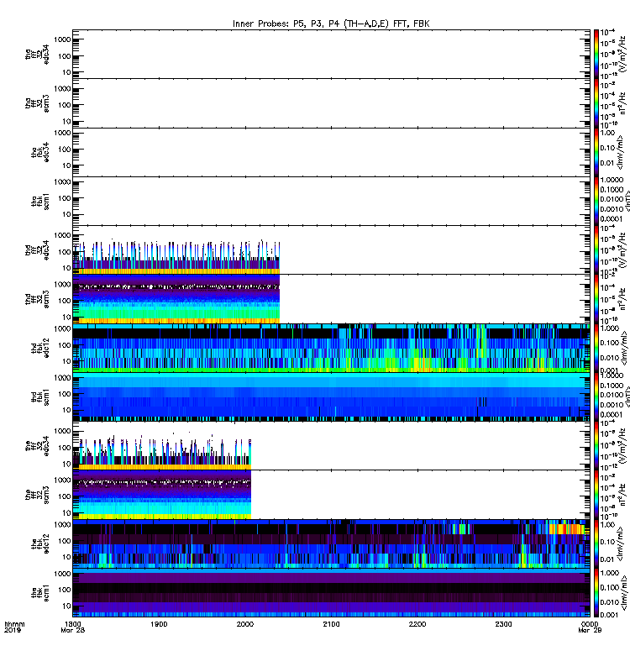This screenshot has height=672, width=630.
Task: Click the '<|nT|>' unit label of tha fbk scm1 color bar
Action: point(627,201)
